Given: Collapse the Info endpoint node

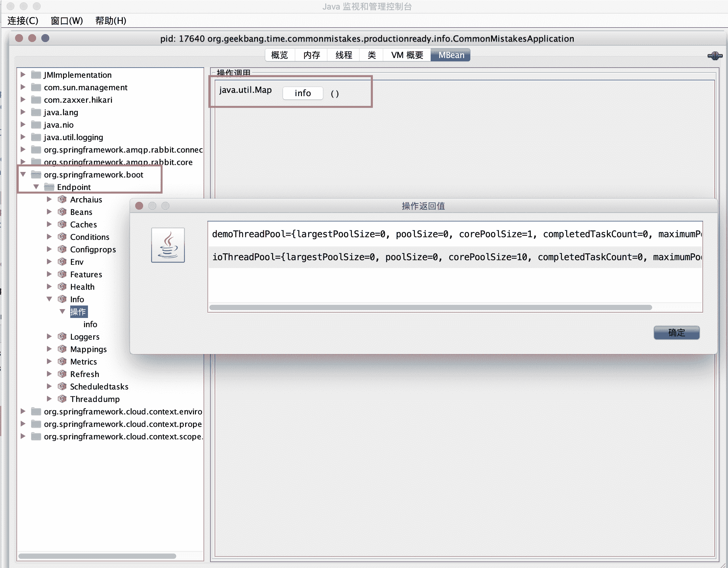Looking at the screenshot, I should click(x=49, y=299).
